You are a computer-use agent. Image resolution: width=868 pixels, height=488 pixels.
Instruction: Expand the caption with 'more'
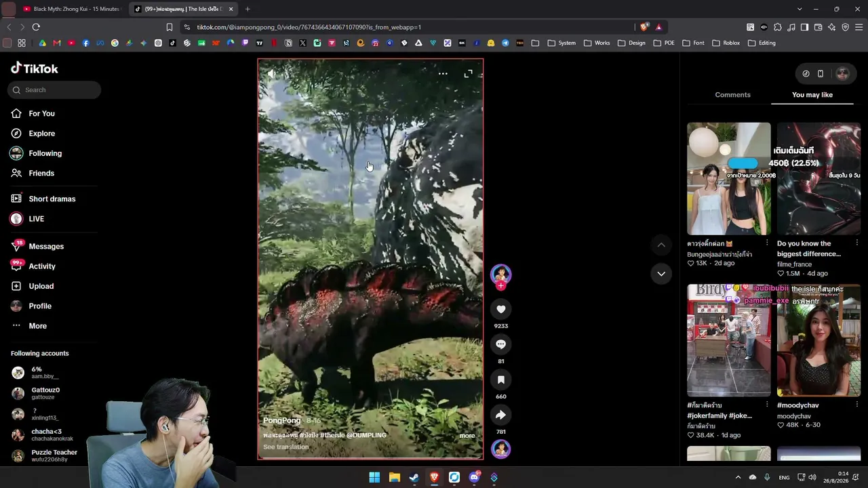point(467,436)
